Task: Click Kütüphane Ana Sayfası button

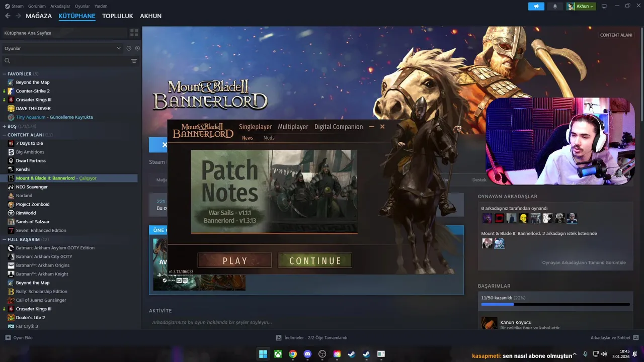Action: [x=64, y=33]
